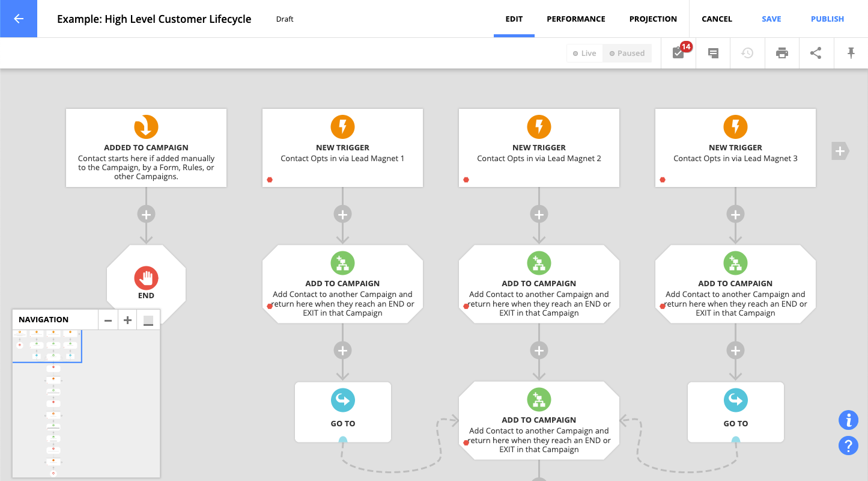The width and height of the screenshot is (868, 481).
Task: Click the pin icon in the toolbar
Action: (x=851, y=53)
